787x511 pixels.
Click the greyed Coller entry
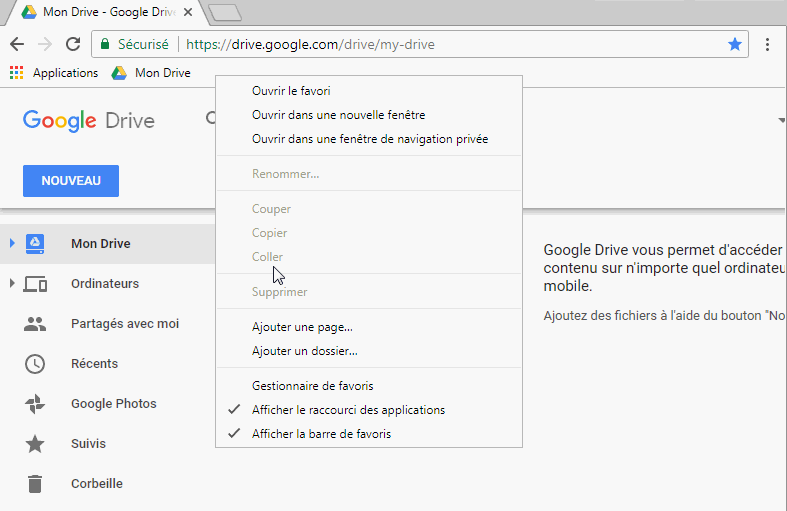[x=369, y=257]
